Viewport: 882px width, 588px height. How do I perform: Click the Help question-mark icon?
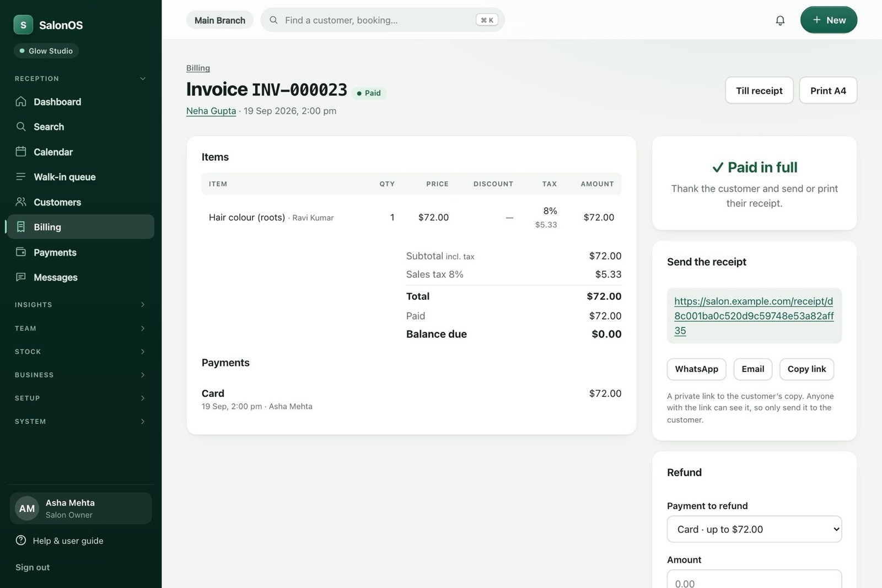tap(21, 540)
